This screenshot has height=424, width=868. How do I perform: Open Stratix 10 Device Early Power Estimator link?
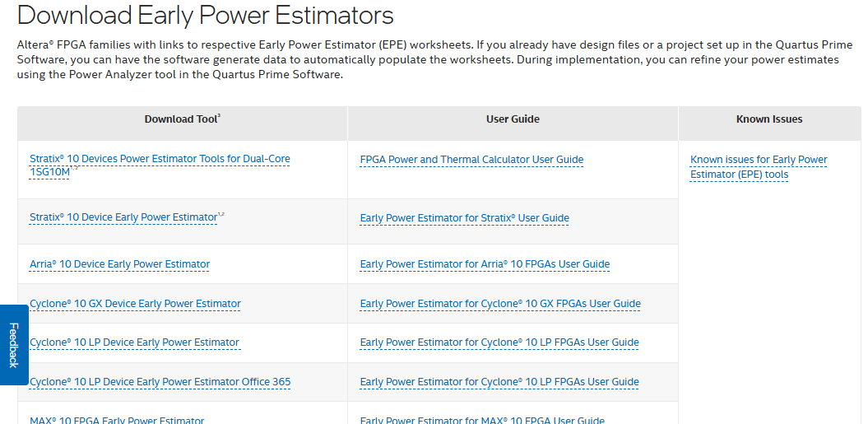123,217
